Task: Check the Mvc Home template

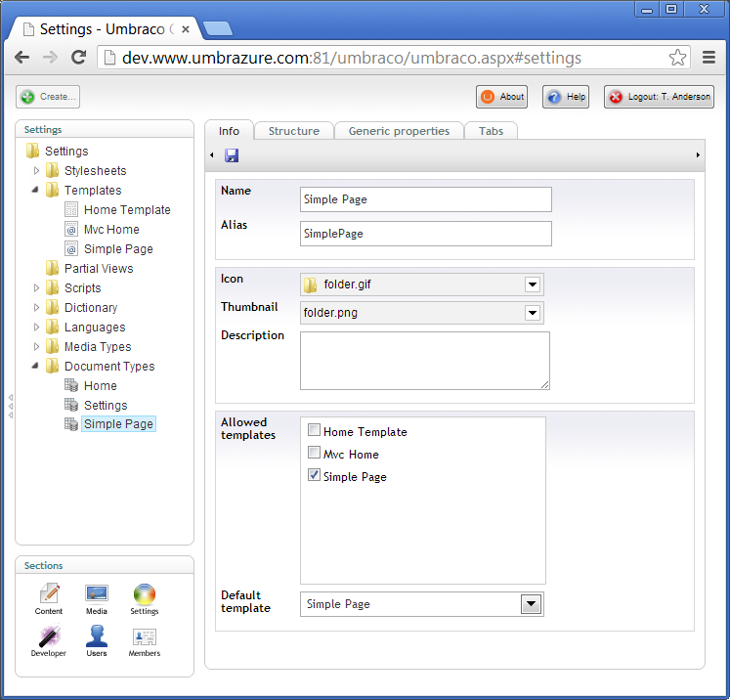Action: 314,453
